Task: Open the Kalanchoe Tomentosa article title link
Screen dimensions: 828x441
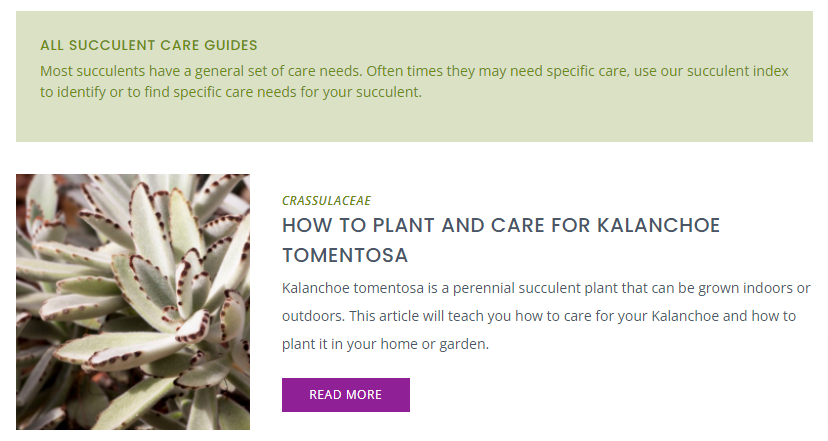Action: [x=501, y=240]
